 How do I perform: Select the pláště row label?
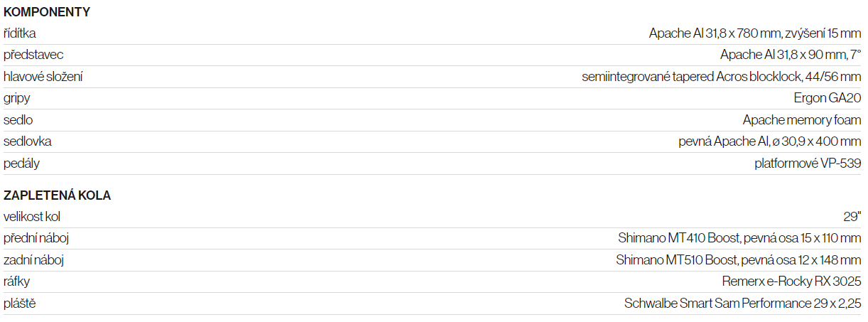(20, 304)
